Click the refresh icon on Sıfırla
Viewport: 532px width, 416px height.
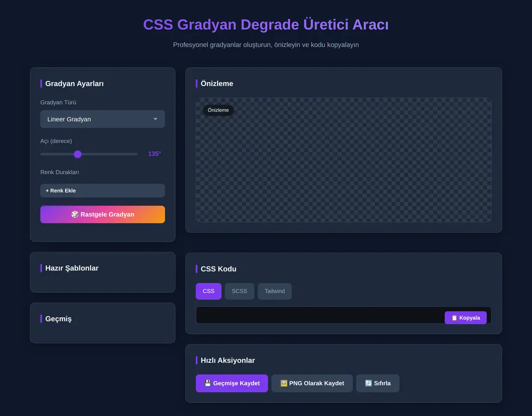pyautogui.click(x=368, y=383)
